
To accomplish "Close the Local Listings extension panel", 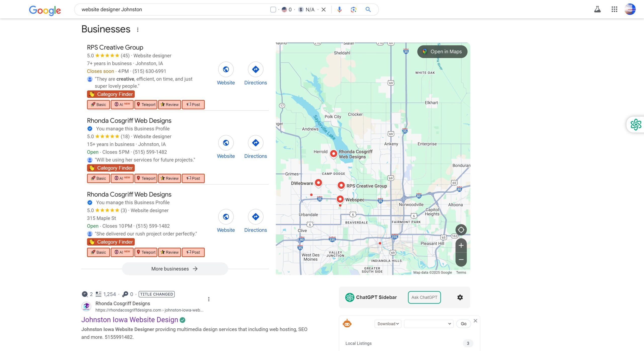I will click(x=475, y=321).
